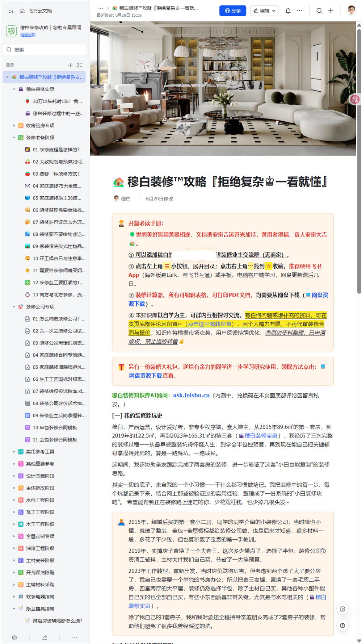Click the pink floating assistant icon
Screen dimensions: 362x644
(x=355, y=99)
